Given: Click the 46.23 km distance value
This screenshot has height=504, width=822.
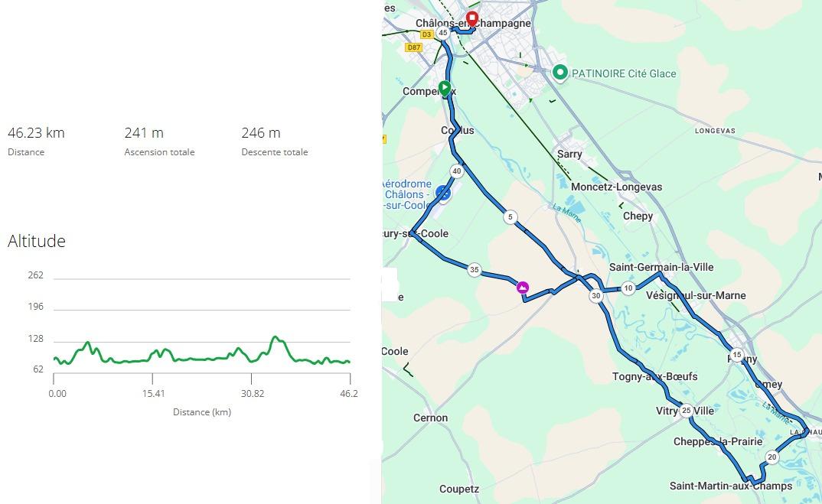Looking at the screenshot, I should coord(36,133).
